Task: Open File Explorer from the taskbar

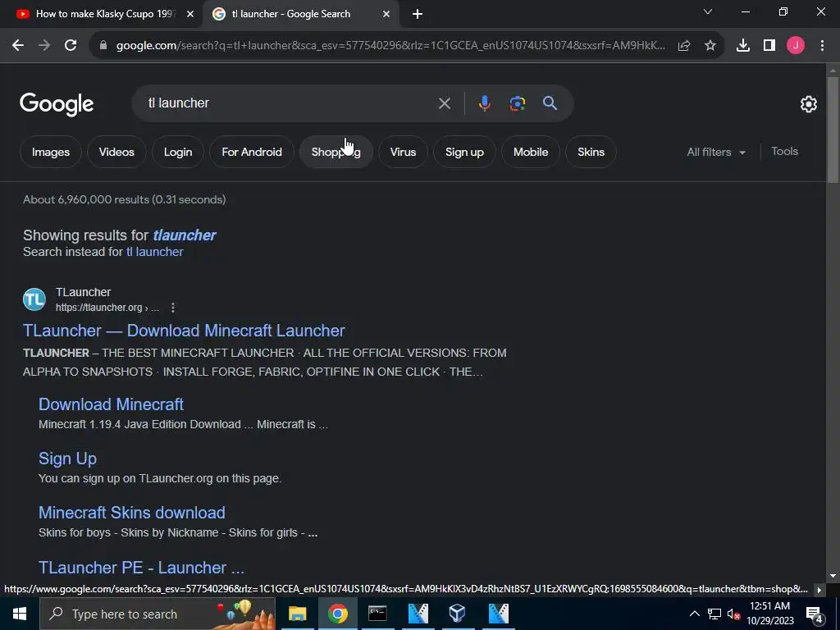Action: pos(297,614)
